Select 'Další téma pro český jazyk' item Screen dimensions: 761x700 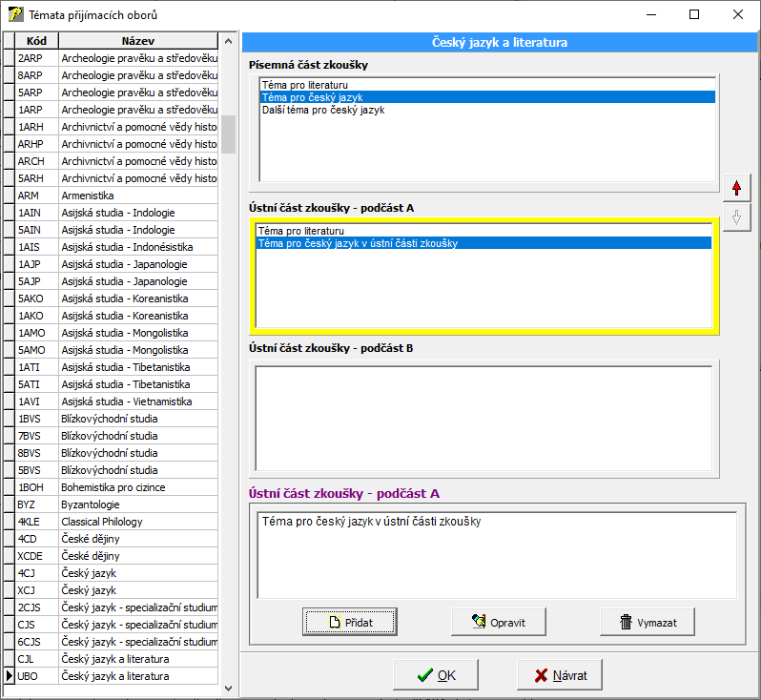323,110
